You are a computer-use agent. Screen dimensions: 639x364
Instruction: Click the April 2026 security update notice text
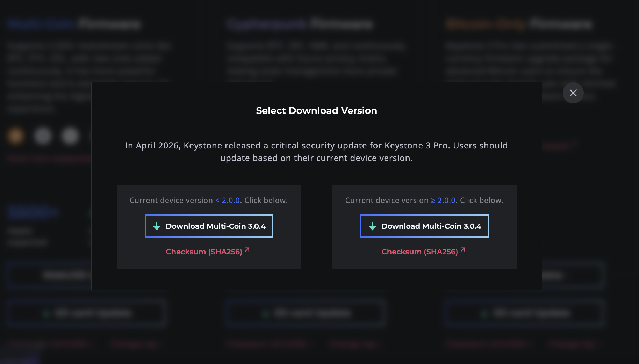316,152
